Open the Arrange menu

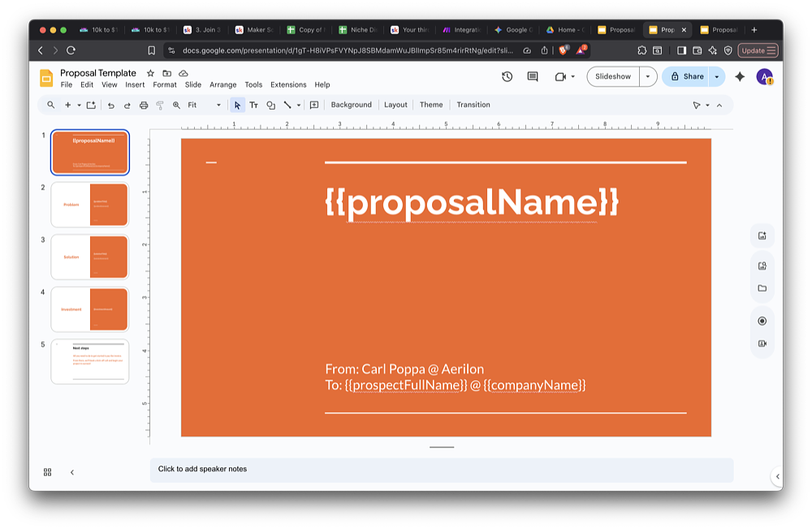(222, 85)
